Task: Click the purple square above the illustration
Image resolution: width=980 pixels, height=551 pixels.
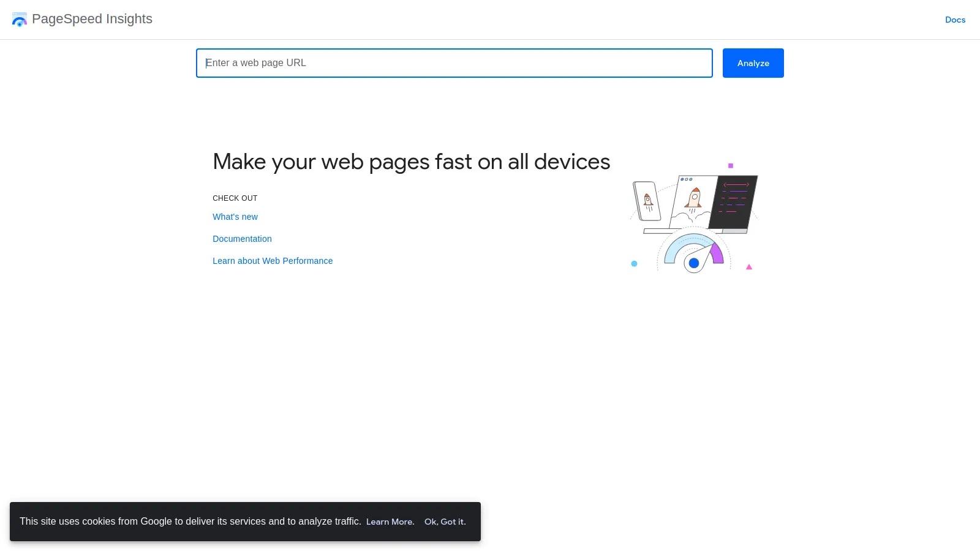Action: coord(731,164)
